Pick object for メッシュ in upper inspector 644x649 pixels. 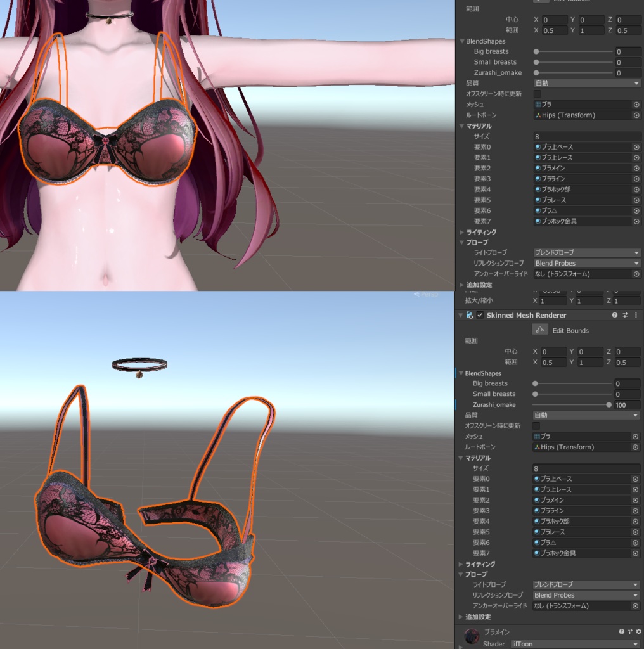636,105
